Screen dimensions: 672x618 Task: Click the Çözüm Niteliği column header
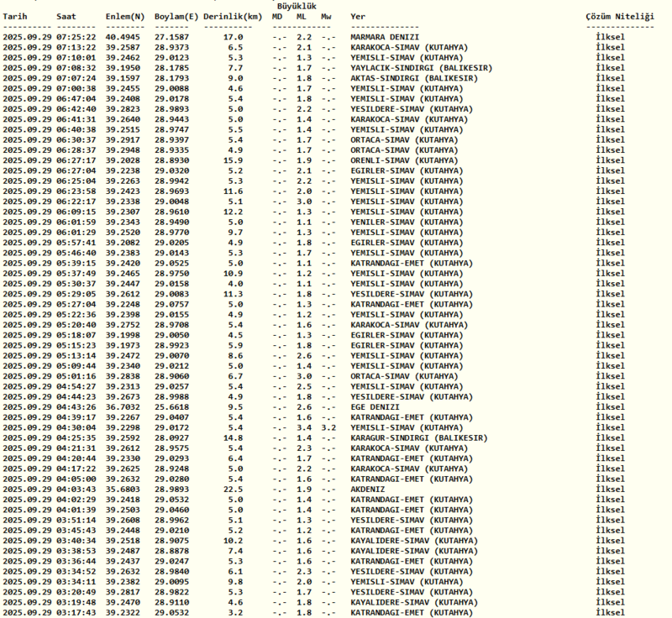pyautogui.click(x=620, y=17)
